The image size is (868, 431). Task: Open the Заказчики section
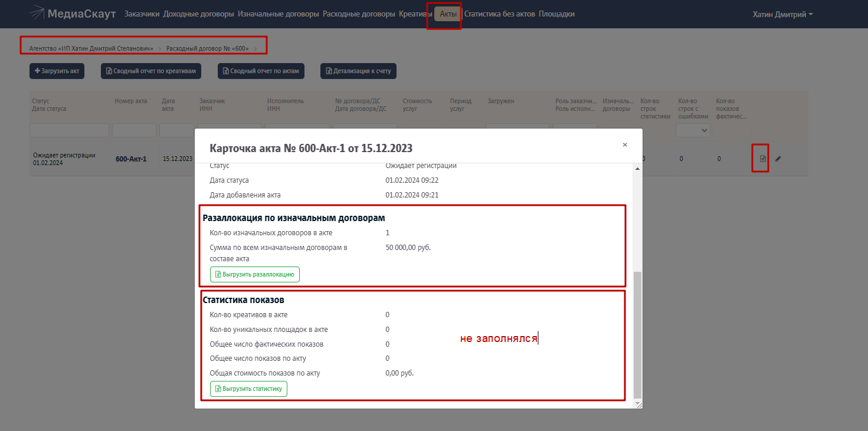point(142,14)
